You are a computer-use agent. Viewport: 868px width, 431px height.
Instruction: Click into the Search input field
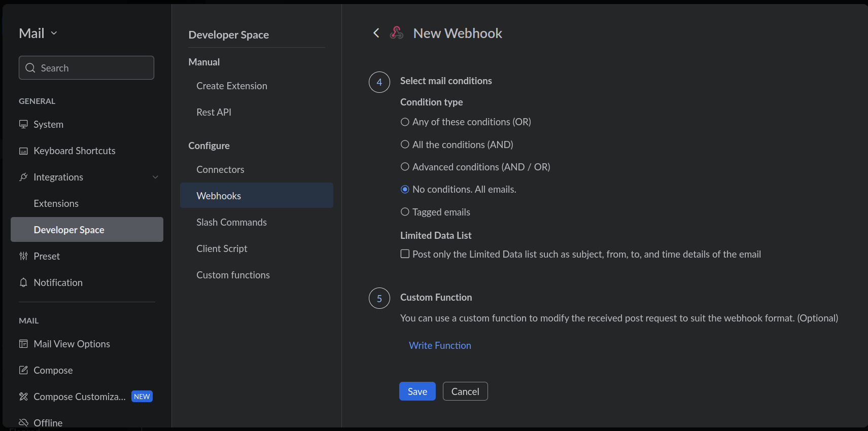[86, 68]
